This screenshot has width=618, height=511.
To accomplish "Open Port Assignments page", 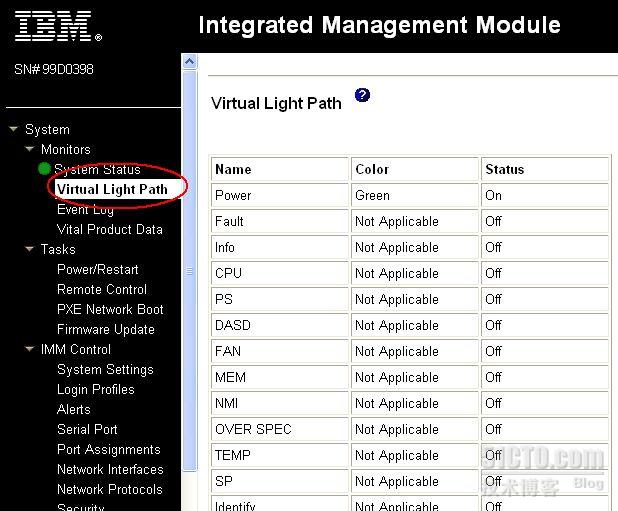I will 109,449.
